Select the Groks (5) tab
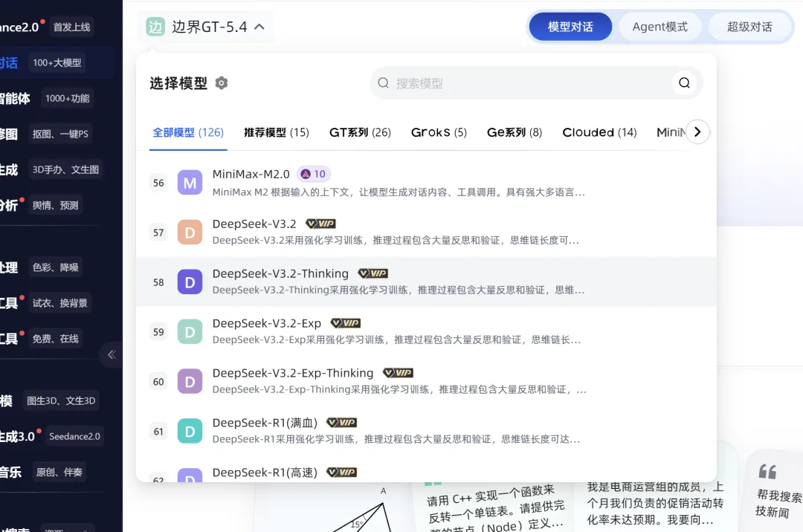 [439, 132]
